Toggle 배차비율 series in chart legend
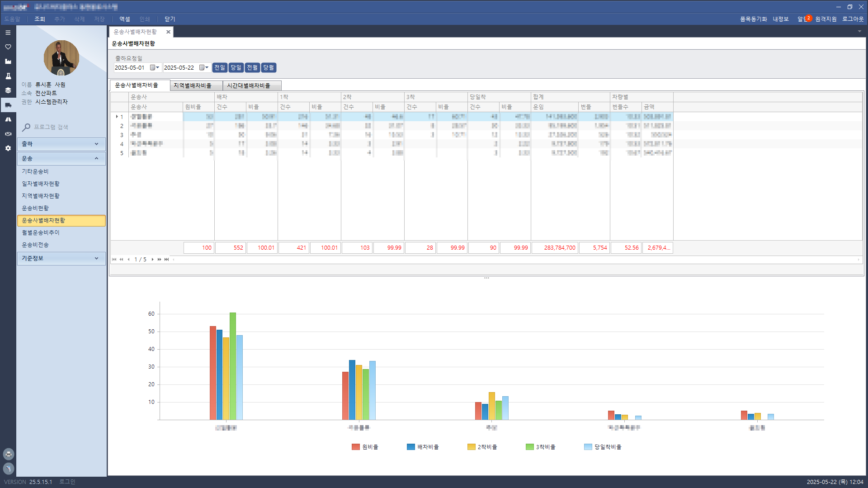This screenshot has width=868, height=488. [x=423, y=447]
